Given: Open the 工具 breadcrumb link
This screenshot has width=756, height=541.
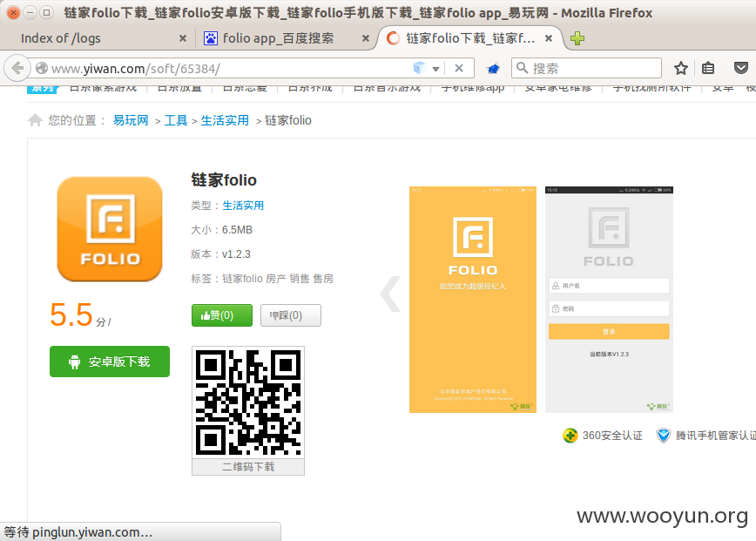Looking at the screenshot, I should pyautogui.click(x=176, y=120).
